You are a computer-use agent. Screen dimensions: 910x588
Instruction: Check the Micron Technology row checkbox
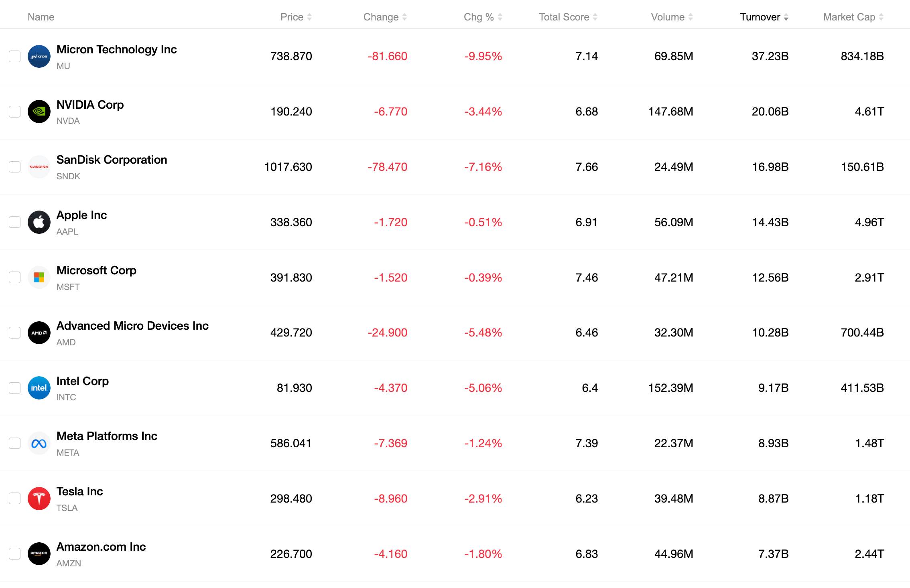[15, 57]
